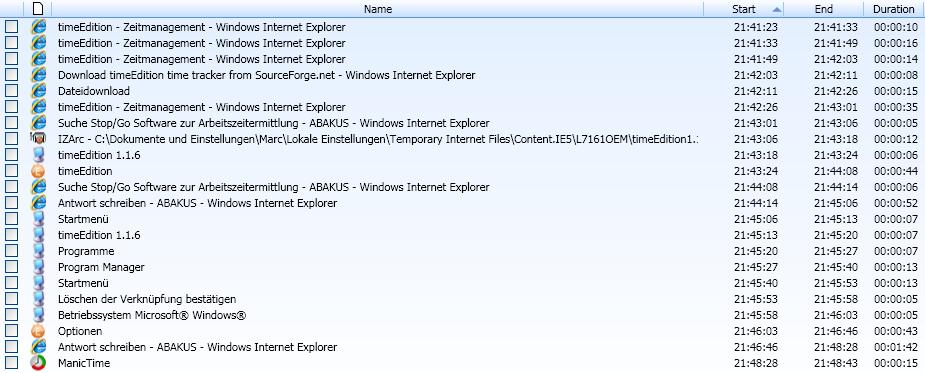Screen dimensions: 925x373
Task: Sort by the Name column header
Action: [378, 9]
